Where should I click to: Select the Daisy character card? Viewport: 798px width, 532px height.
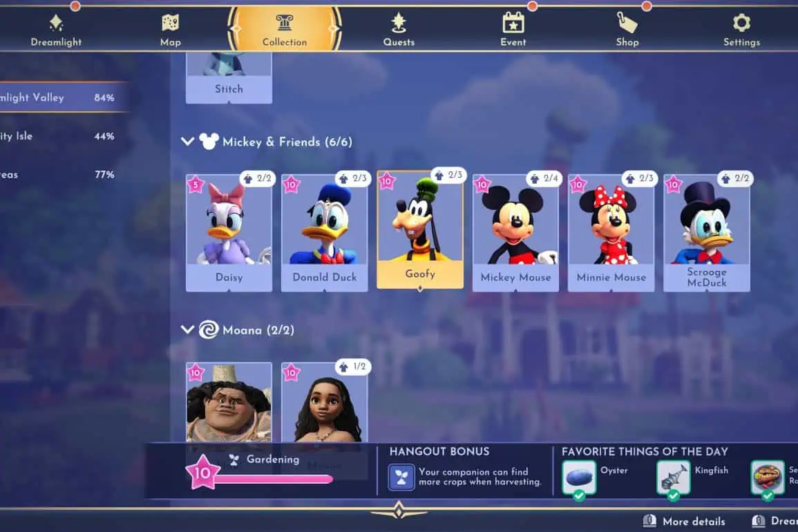(x=229, y=233)
